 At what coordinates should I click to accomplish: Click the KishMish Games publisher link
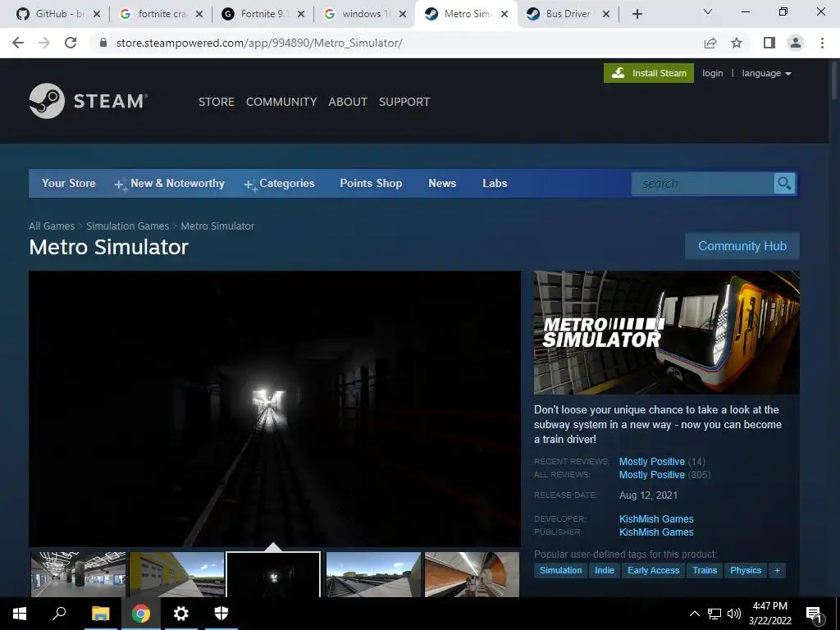point(656,532)
